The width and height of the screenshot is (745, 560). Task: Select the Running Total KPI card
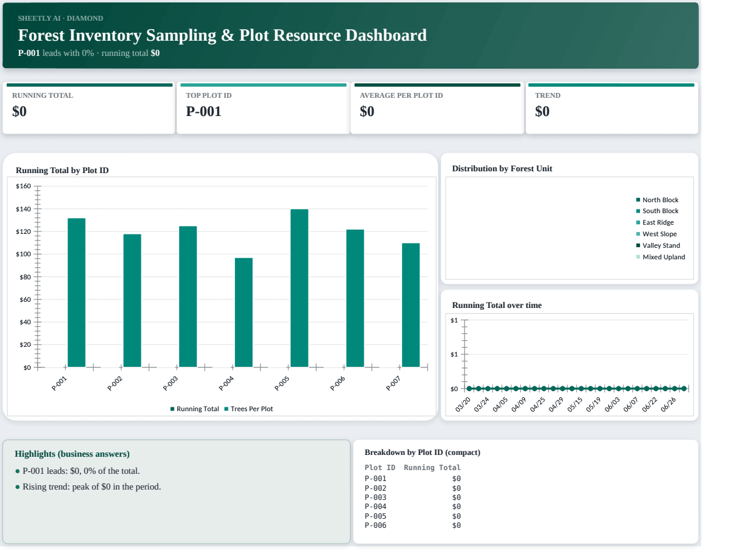[89, 108]
